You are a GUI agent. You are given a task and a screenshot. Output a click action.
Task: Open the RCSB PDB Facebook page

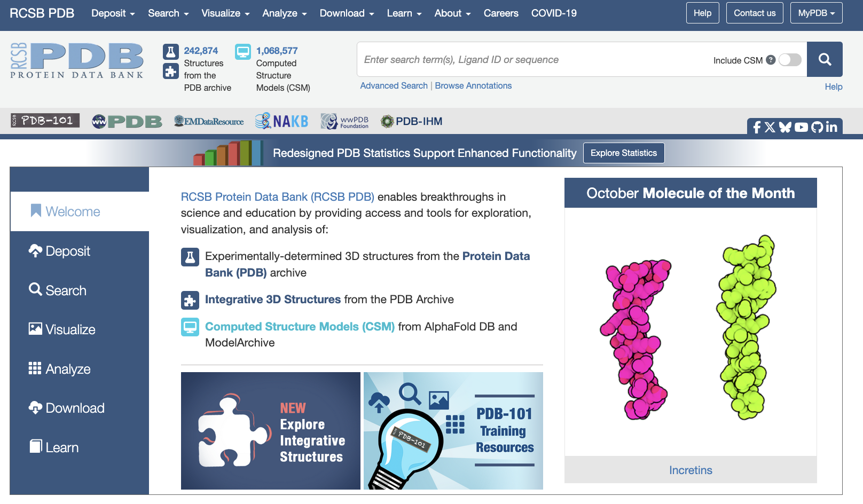(756, 127)
